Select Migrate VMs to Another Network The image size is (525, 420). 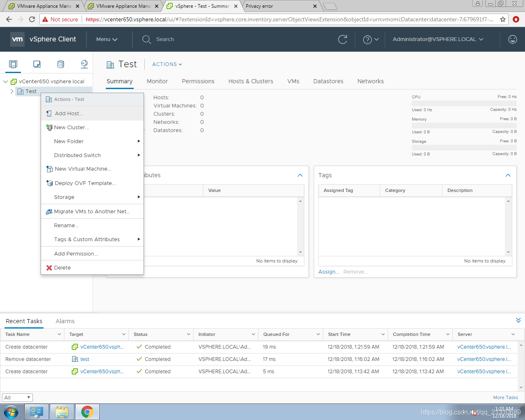tap(92, 212)
